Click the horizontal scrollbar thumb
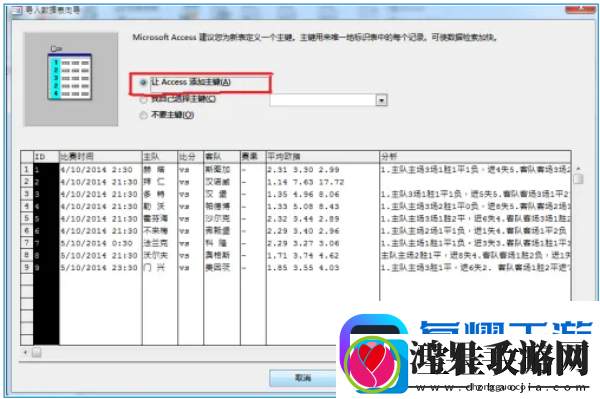 [x=37, y=352]
